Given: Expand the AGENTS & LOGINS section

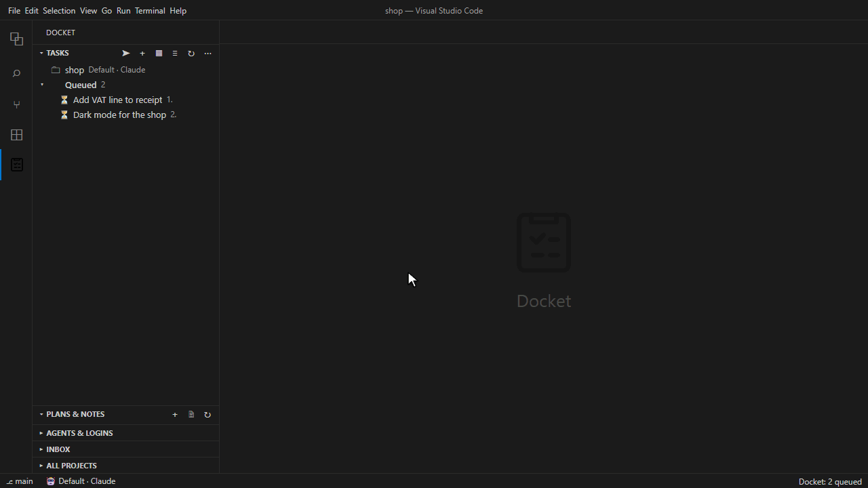Looking at the screenshot, I should 76,433.
